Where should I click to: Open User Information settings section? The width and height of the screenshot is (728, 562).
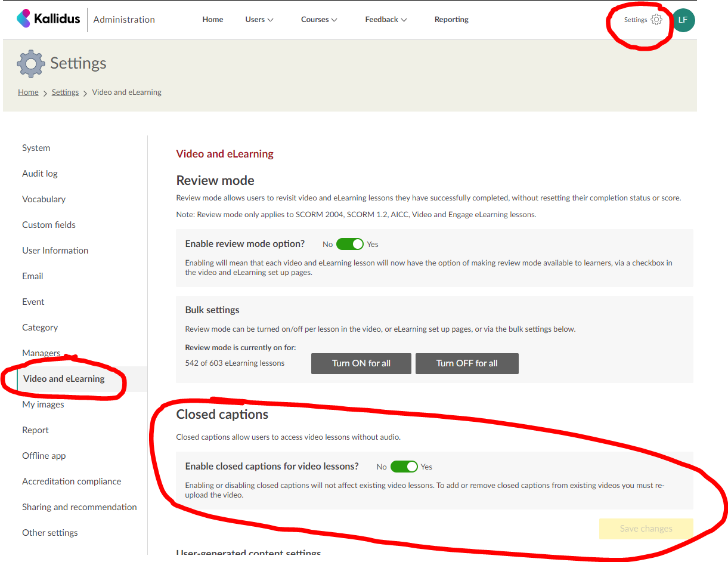[x=55, y=251]
